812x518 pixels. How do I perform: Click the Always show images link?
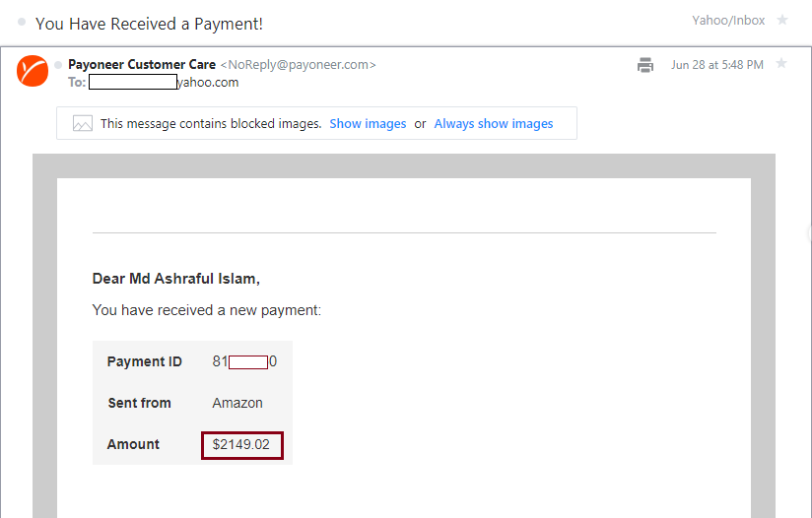click(494, 124)
